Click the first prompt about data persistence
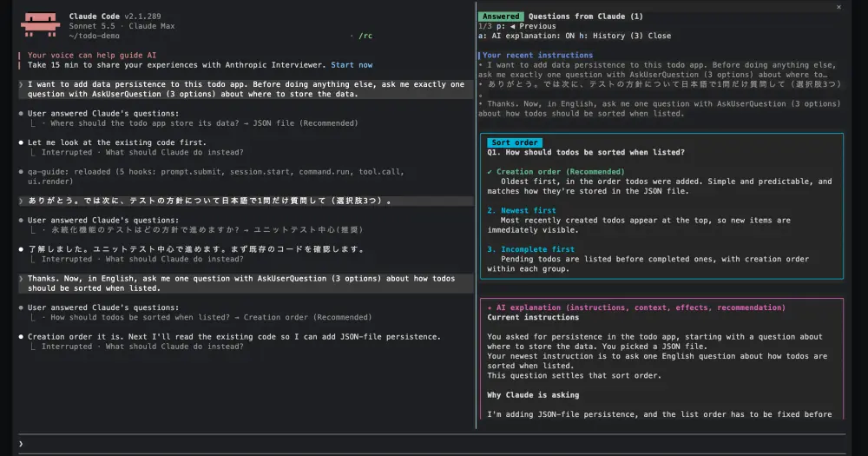Viewport: 868px width, 456px height. point(246,89)
